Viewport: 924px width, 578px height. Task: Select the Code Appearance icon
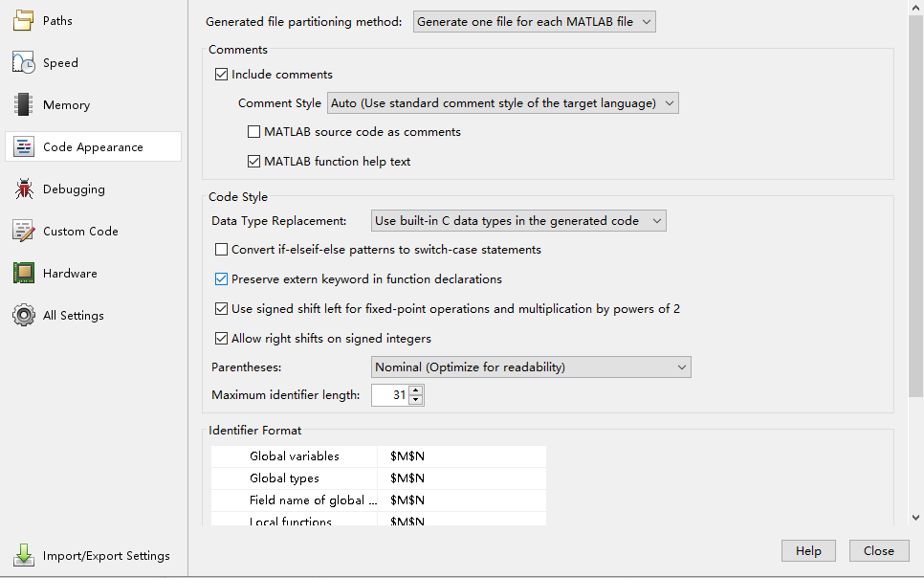24,147
